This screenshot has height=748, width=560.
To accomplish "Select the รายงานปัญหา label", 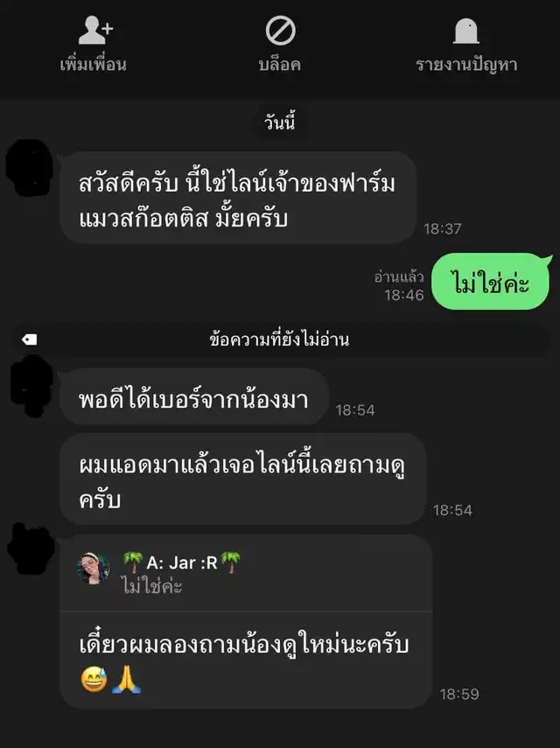I will point(466,65).
